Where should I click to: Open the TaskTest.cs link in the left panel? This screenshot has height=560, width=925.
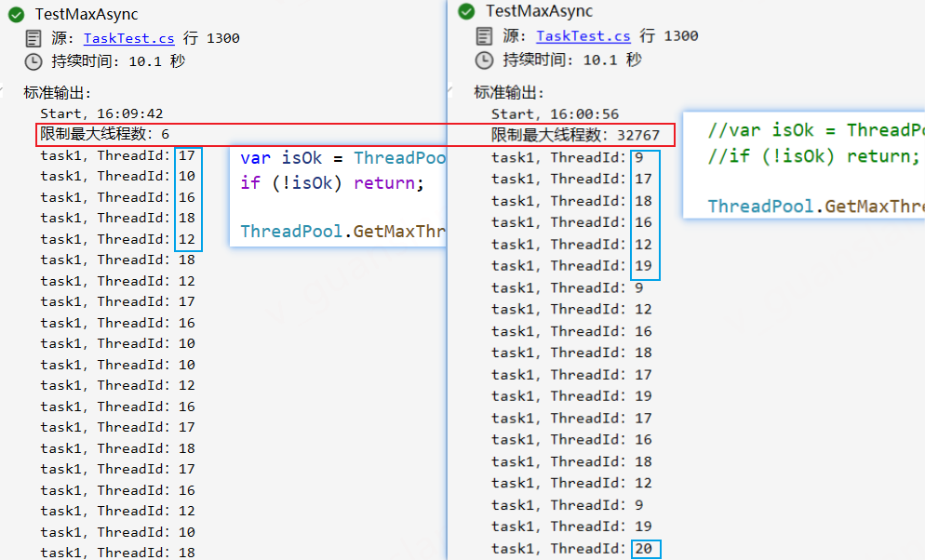(128, 38)
